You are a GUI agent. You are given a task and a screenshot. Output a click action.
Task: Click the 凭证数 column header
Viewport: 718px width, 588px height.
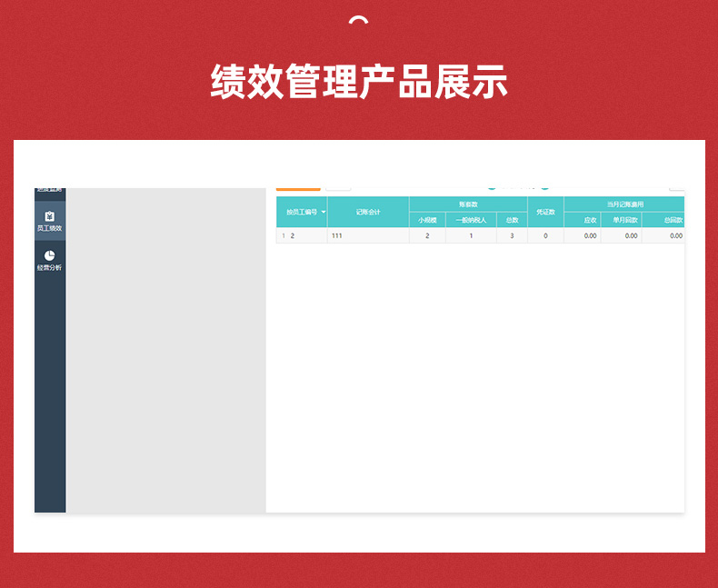point(546,212)
